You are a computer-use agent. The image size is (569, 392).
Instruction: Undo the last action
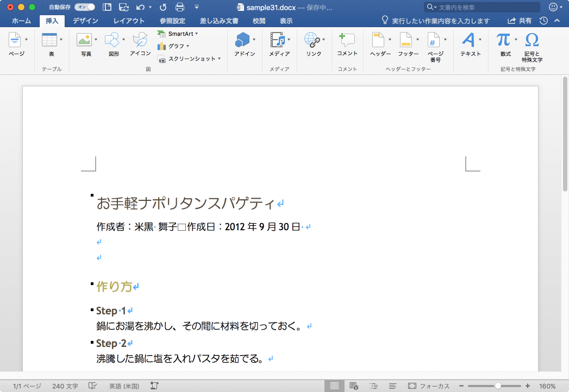[x=140, y=7]
